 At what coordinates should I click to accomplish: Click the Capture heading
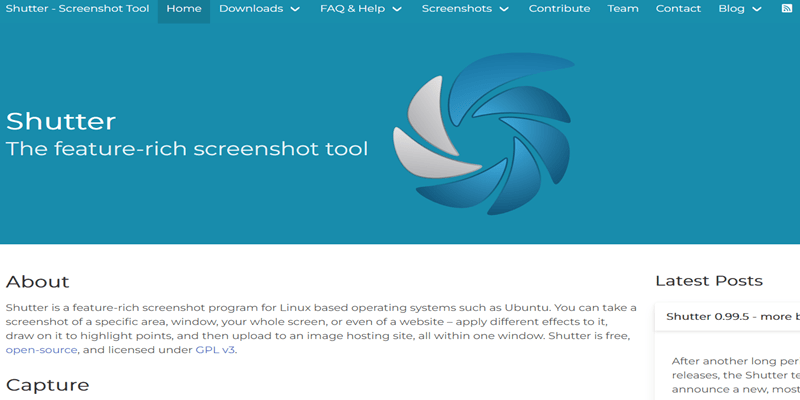pyautogui.click(x=47, y=385)
